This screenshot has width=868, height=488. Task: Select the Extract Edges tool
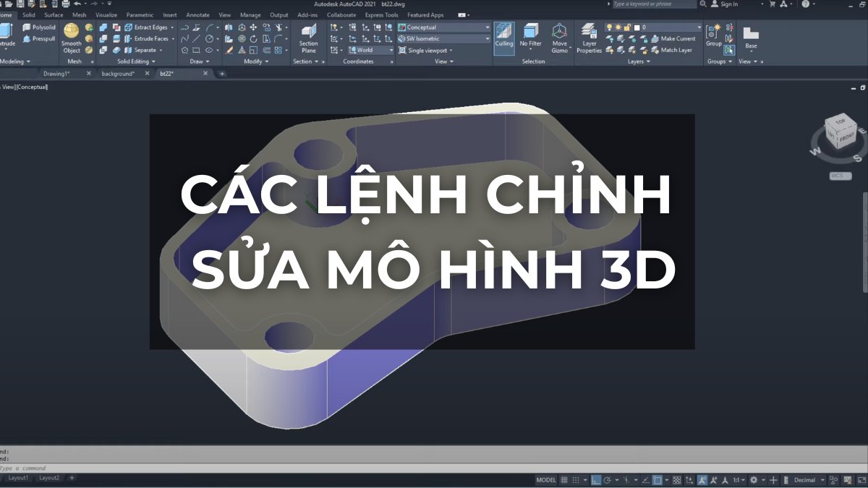tap(148, 27)
